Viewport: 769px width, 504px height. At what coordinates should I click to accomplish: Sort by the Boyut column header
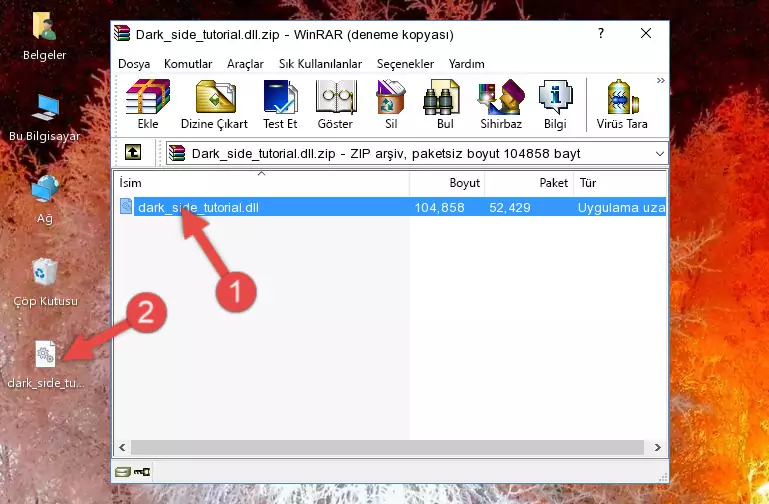447,183
